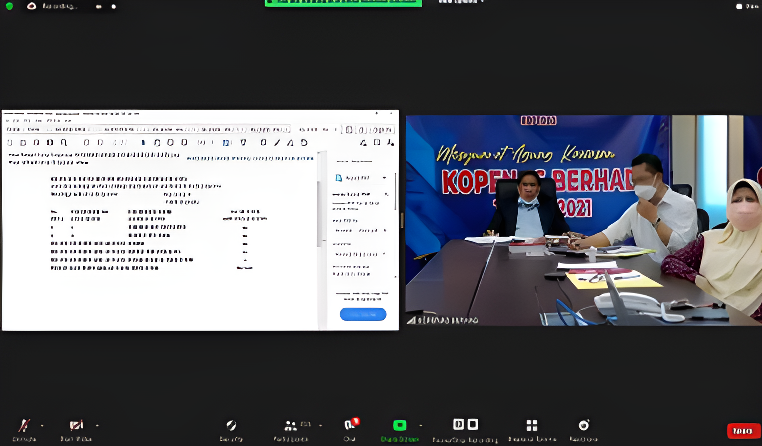The image size is (762, 446).
Task: Click the green screen sharing banner
Action: click(343, 3)
